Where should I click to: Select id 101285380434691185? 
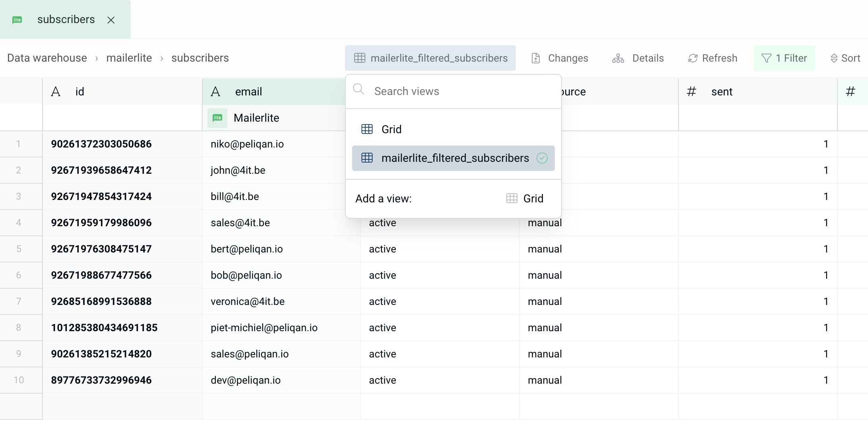point(122,328)
